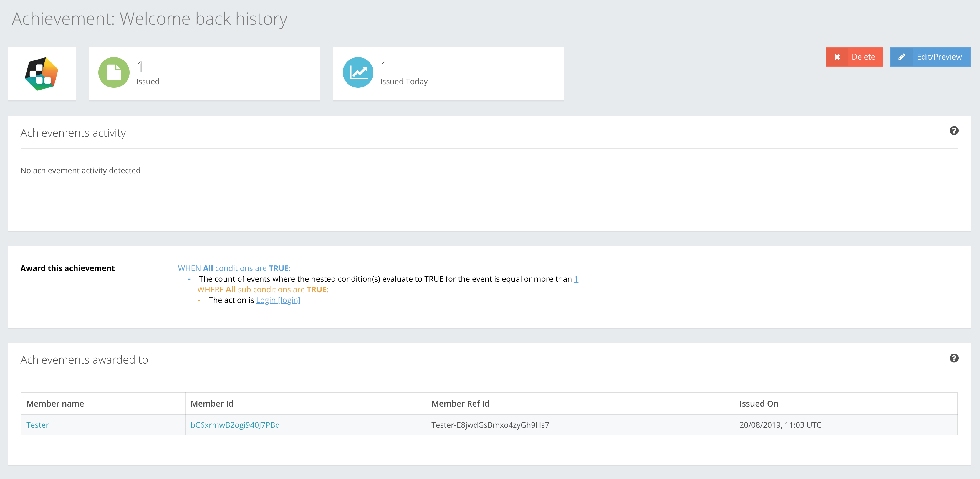Click the count threshold link "1"

576,279
